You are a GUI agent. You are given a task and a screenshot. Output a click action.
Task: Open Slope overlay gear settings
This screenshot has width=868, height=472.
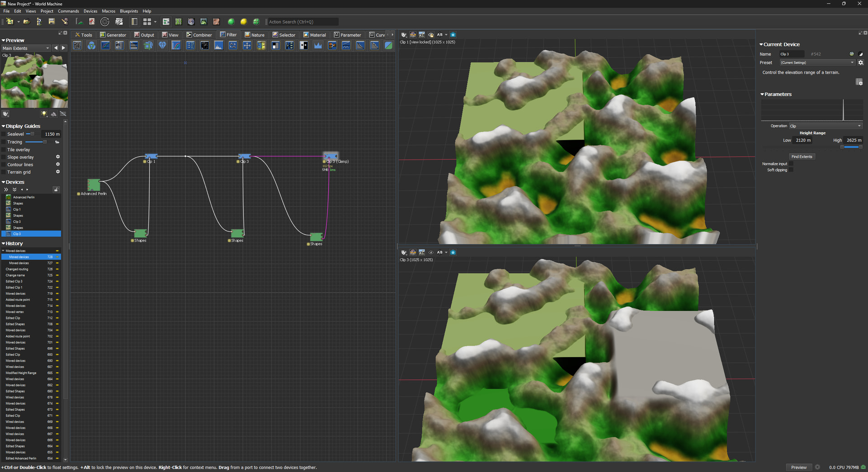[x=58, y=157]
